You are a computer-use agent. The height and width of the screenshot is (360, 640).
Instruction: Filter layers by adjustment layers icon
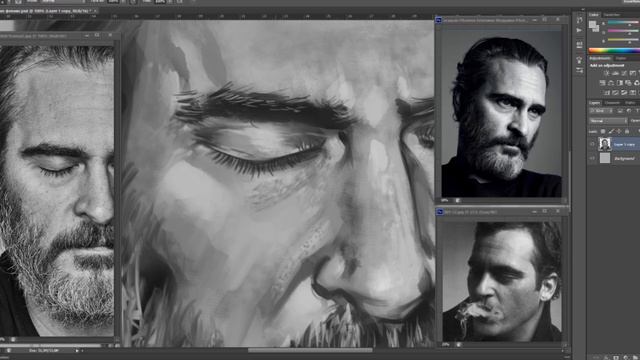point(629,111)
